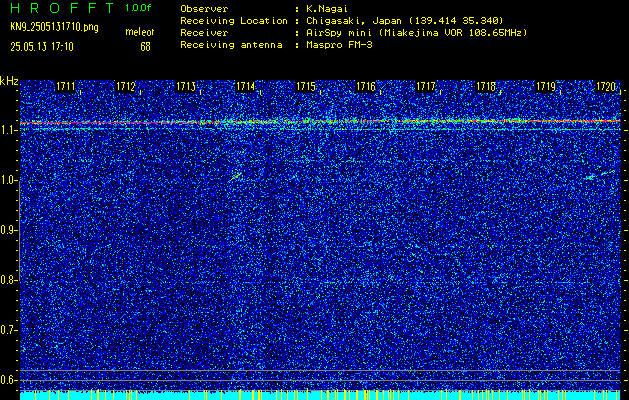Click the HROFFT title text
629x400 pixels.
63,8
